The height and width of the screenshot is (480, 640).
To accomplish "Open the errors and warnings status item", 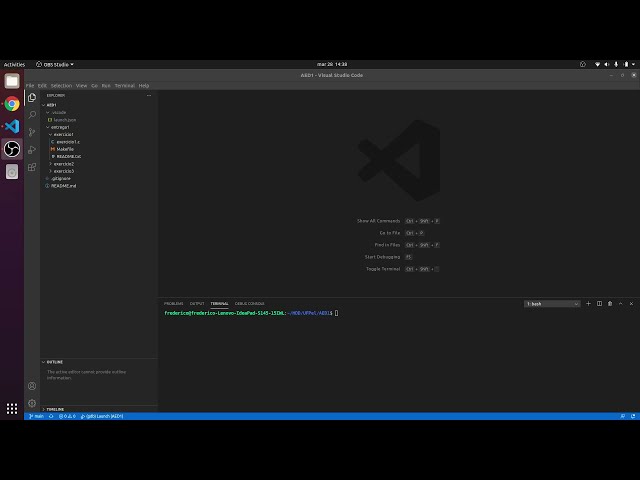I will click(x=67, y=416).
